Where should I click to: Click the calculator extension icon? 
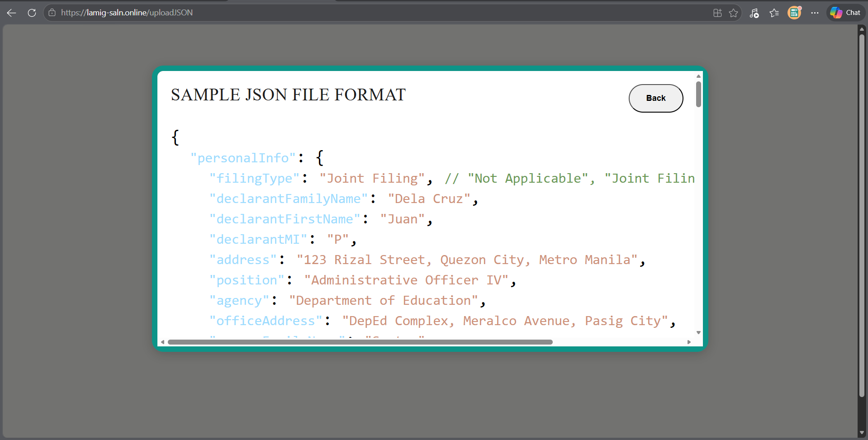point(794,13)
